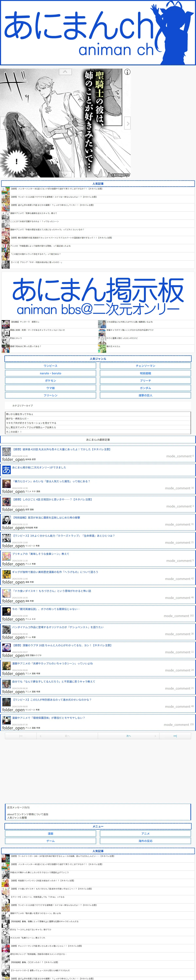Open 【ワンピース】この5人が特別感 article

[51, 700]
